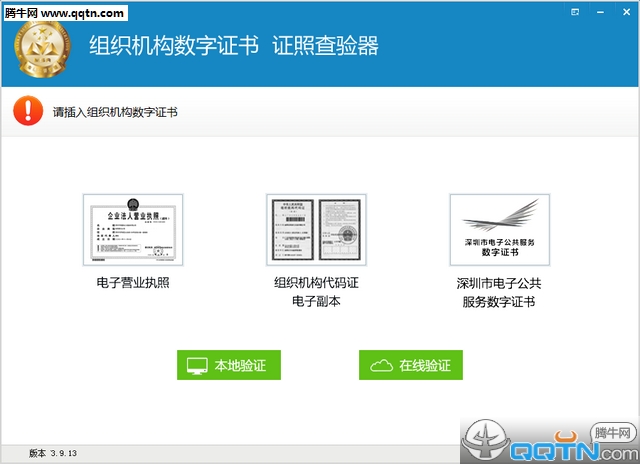Open the title bar menu icon left of minimize

click(575, 12)
